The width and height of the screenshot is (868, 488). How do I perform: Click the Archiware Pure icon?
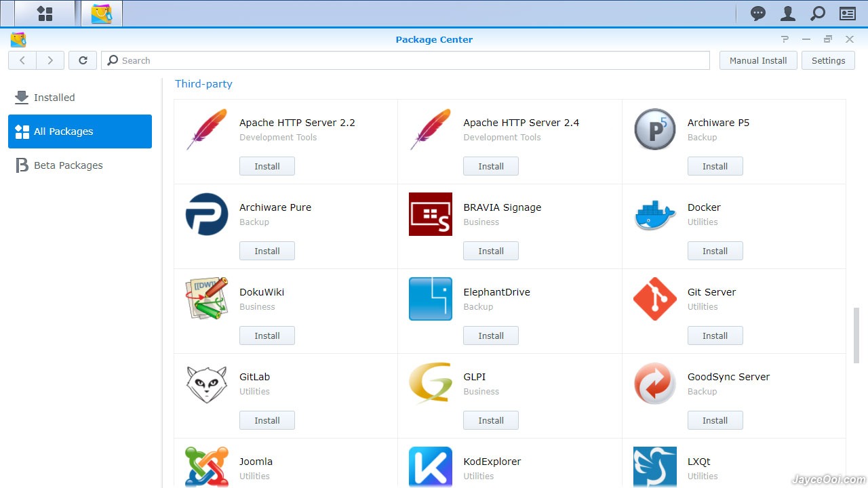(x=207, y=214)
